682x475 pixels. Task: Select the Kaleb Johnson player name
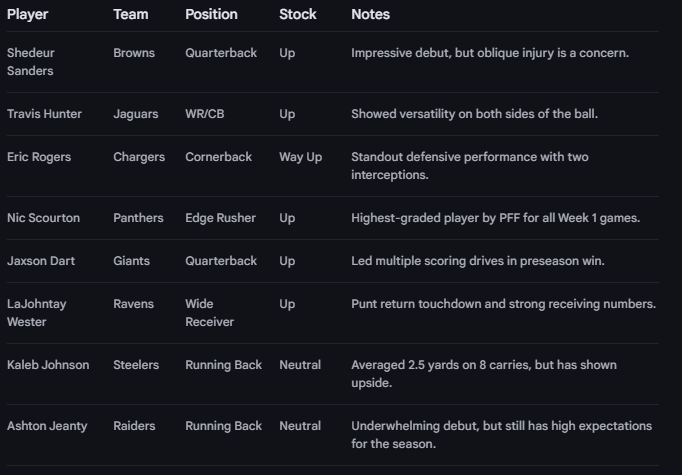click(48, 365)
